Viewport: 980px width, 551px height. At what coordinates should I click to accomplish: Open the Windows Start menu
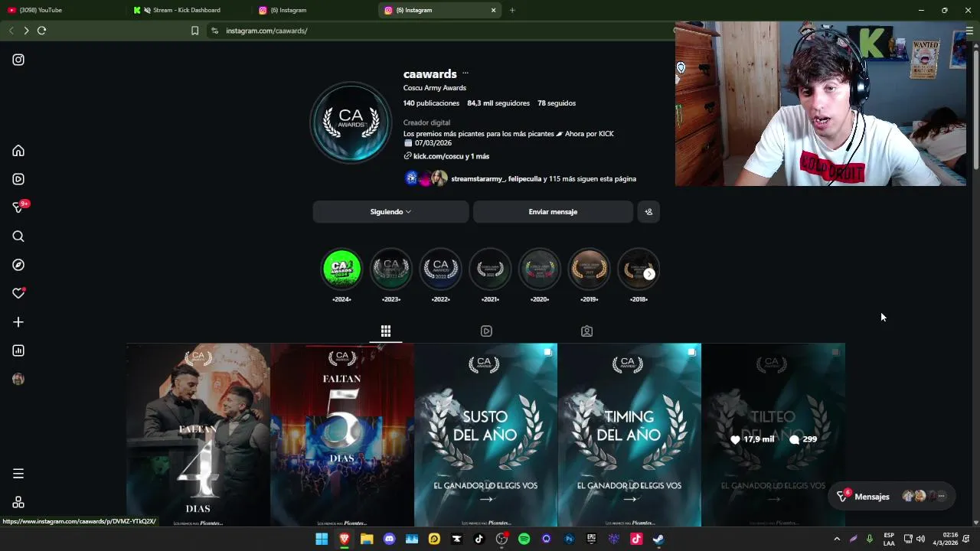322,539
